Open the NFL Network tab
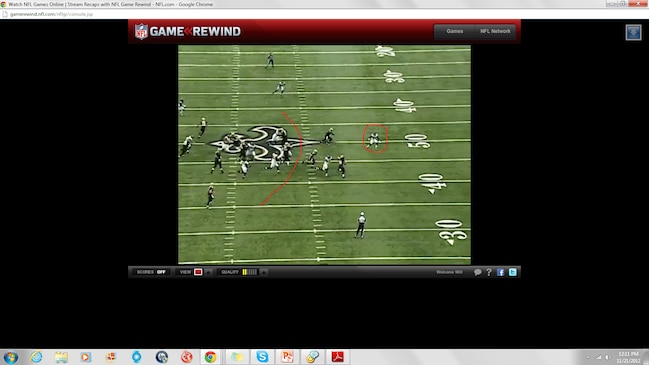This screenshot has width=649, height=365. tap(495, 31)
